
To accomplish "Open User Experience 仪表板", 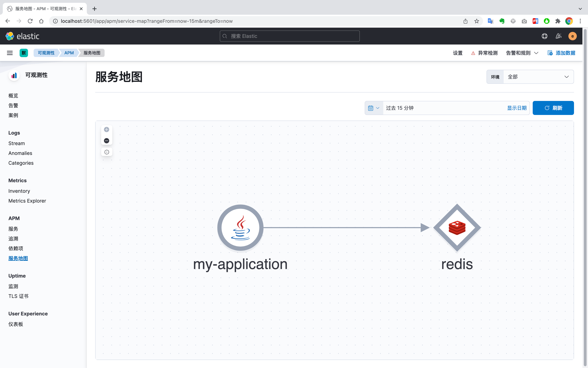I will pyautogui.click(x=16, y=324).
